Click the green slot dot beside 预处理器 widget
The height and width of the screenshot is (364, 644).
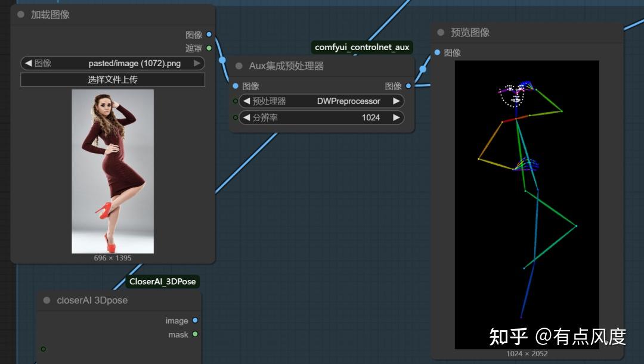[x=236, y=101]
